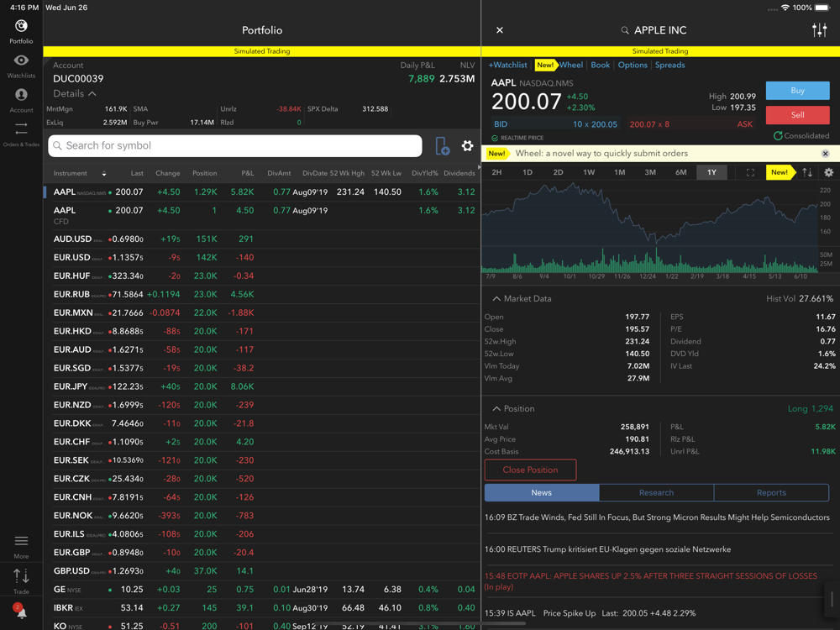
Task: Collapse the Position section
Action: tap(513, 409)
